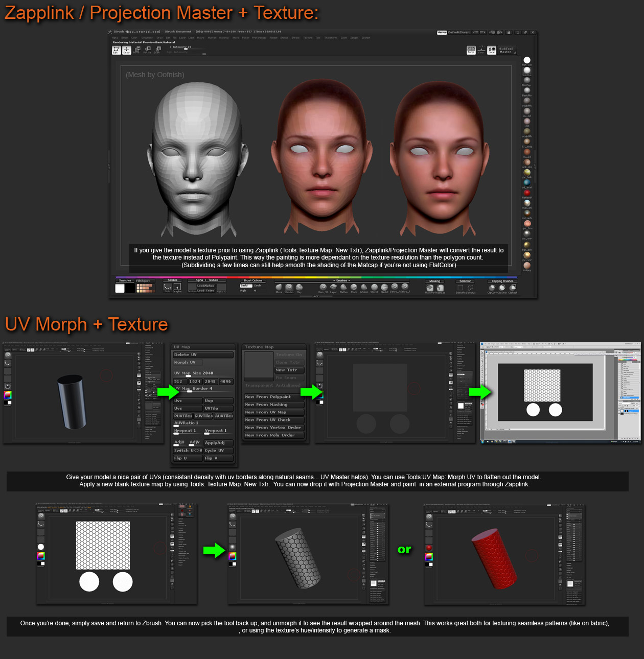Image resolution: width=644 pixels, height=659 pixels.
Task: Click the UVTile mapping button
Action: click(219, 408)
